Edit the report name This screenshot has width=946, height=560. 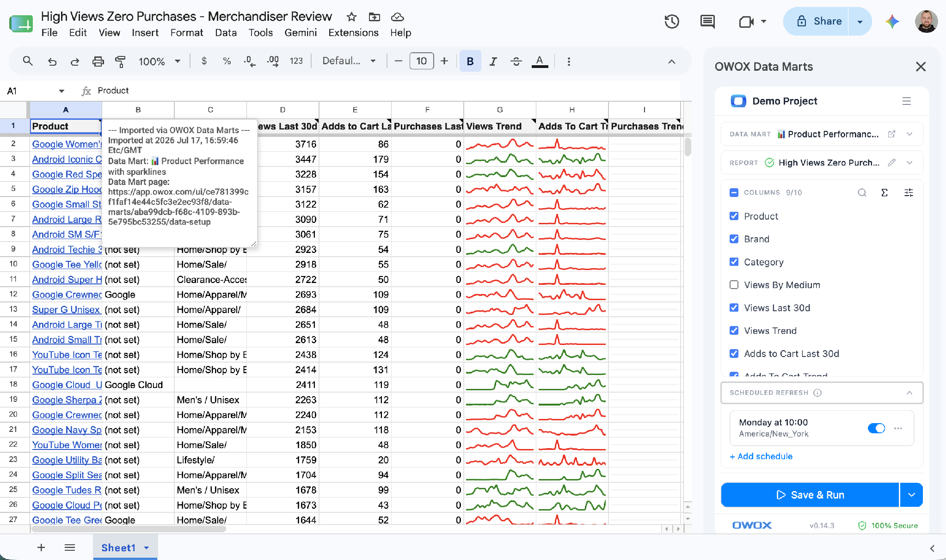pos(891,162)
